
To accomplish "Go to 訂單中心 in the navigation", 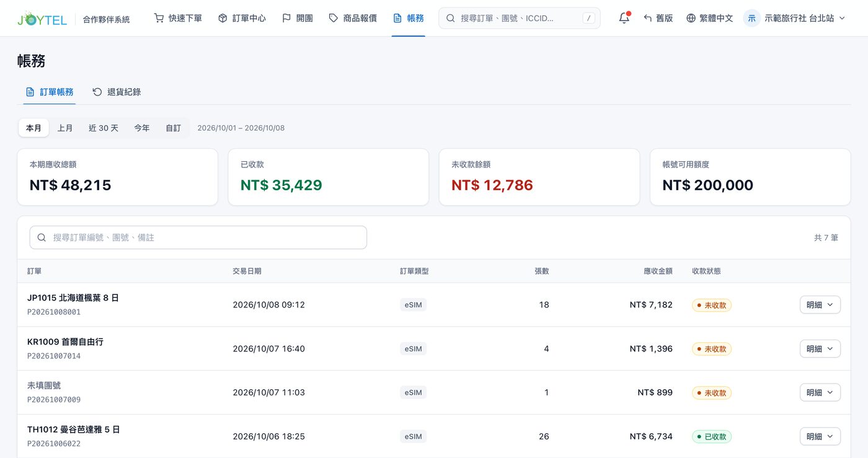I will 242,19.
